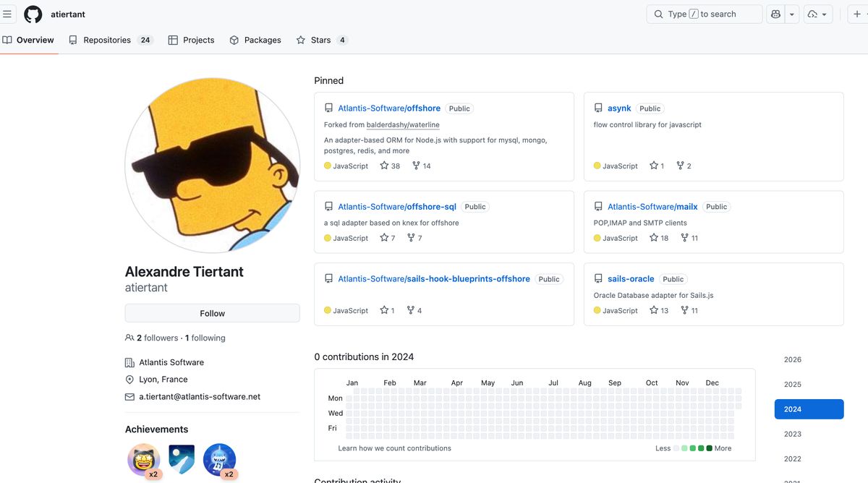View 7 forks of offshore-sql

pos(414,238)
